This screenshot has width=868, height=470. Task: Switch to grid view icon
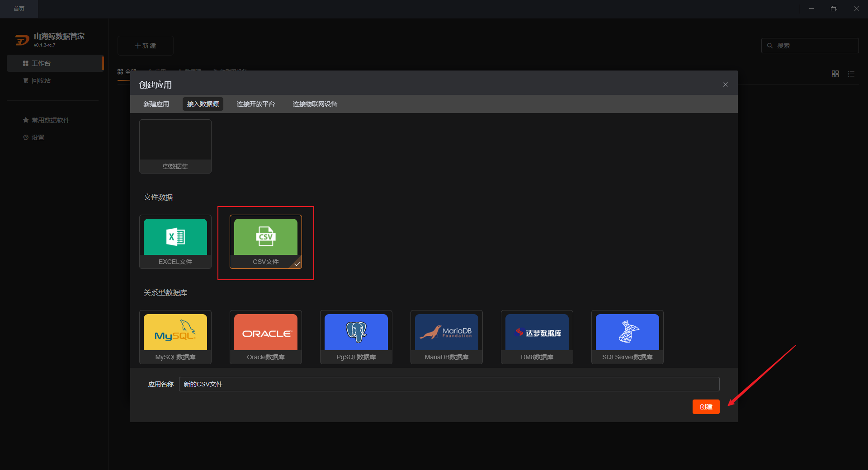pyautogui.click(x=835, y=74)
